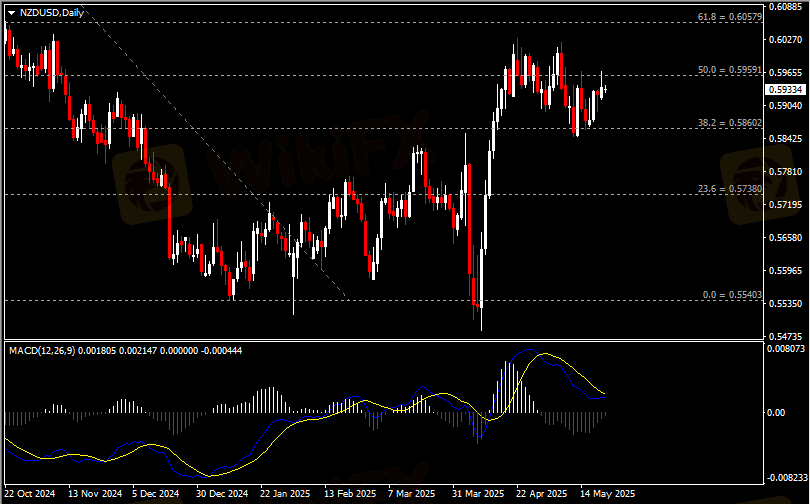Select the 14 May 2025 date marker
The width and height of the screenshot is (810, 504).
(x=609, y=494)
